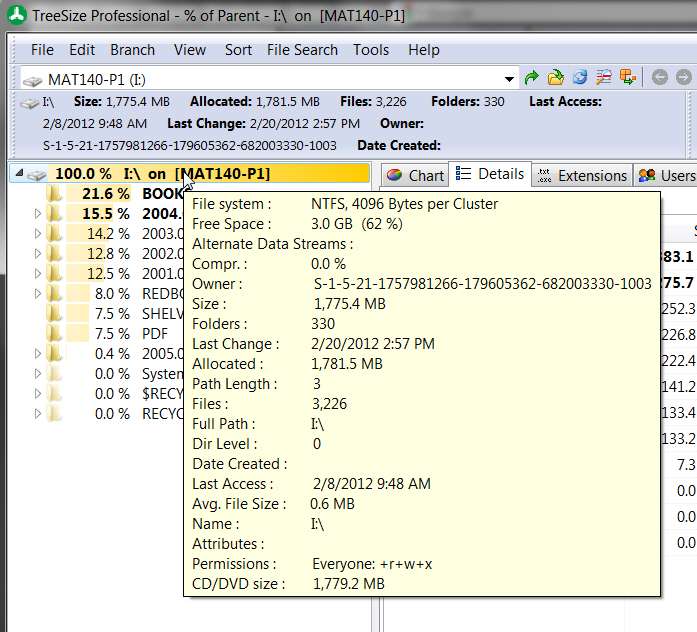Open the File Search menu
This screenshot has height=632, width=697.
click(302, 50)
